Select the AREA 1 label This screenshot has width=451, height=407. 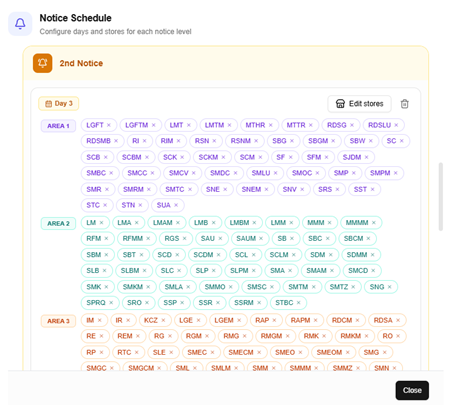(58, 126)
